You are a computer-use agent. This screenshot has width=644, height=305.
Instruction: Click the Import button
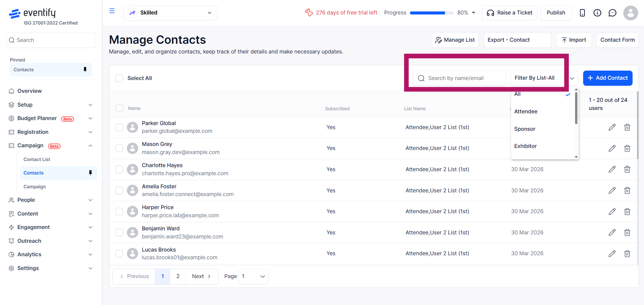[x=574, y=40]
